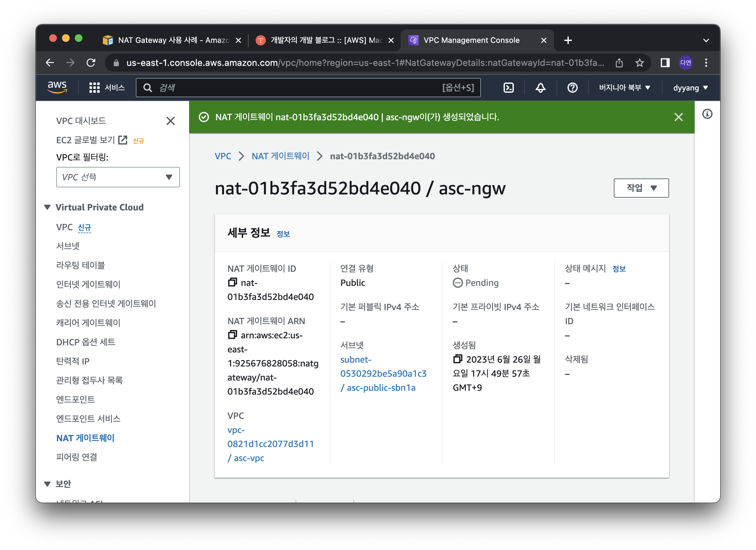Click 정보 link next to 상태 메시지
The image size is (756, 550).
click(x=619, y=269)
